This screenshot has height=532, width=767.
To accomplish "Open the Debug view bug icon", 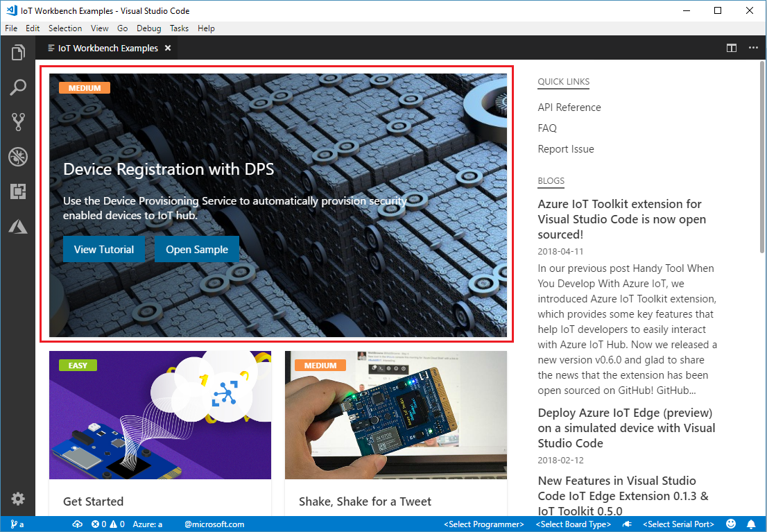I will (18, 157).
